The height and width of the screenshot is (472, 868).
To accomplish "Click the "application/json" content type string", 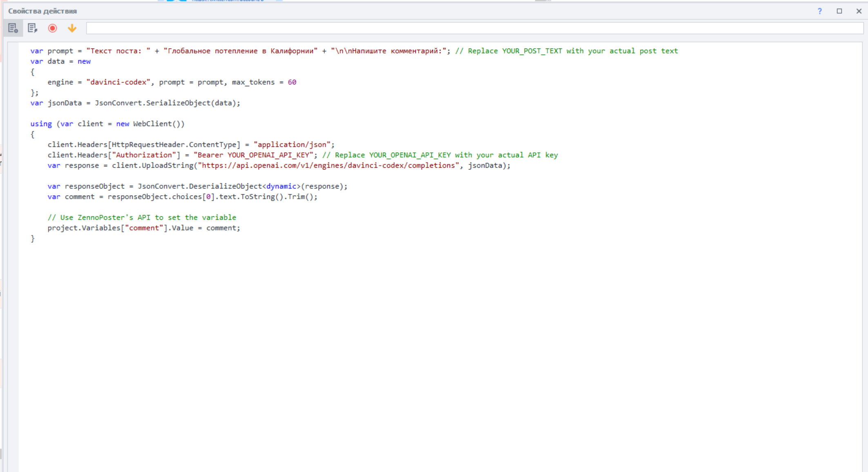I will (292, 145).
